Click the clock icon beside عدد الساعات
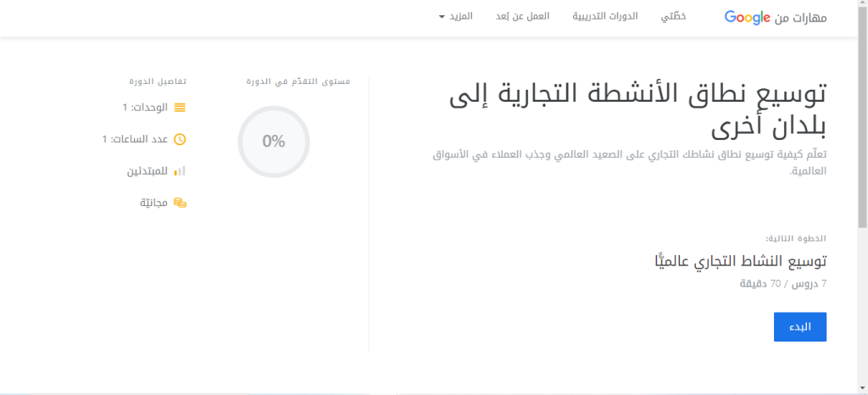This screenshot has height=395, width=868. 180,139
